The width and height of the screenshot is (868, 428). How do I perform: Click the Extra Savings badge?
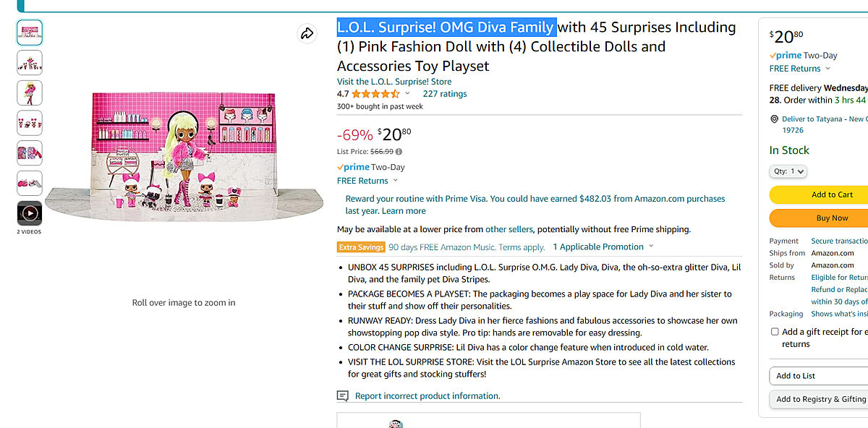pos(361,247)
